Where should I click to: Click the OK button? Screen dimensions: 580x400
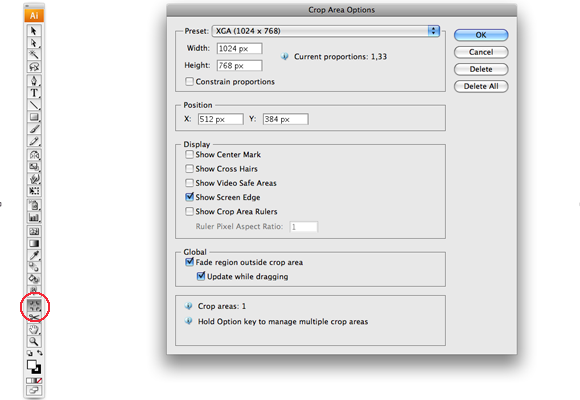pyautogui.click(x=481, y=35)
